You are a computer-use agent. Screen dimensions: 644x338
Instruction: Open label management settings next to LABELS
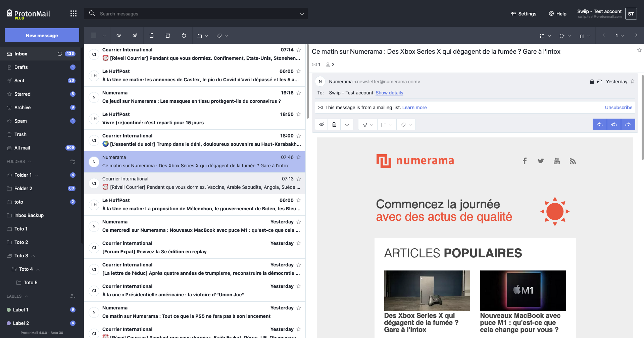73,296
